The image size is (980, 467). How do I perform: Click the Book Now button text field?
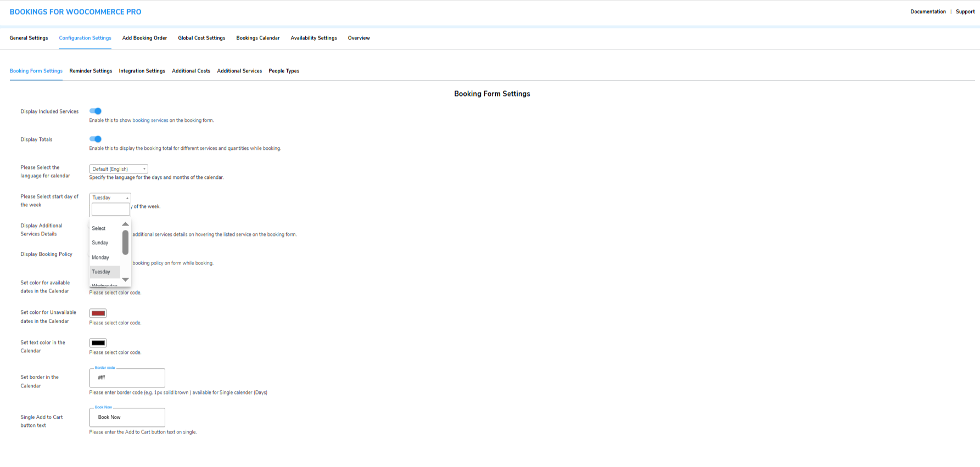coord(127,417)
